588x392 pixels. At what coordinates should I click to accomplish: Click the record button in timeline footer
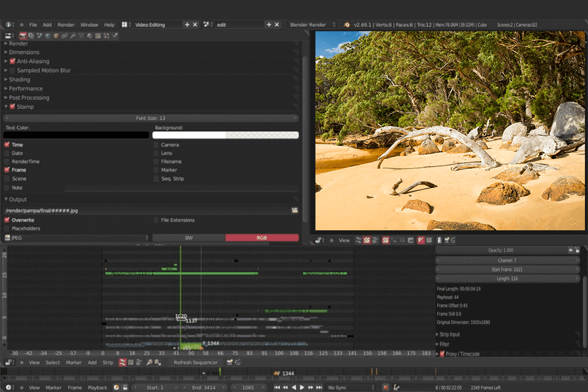[x=385, y=388]
